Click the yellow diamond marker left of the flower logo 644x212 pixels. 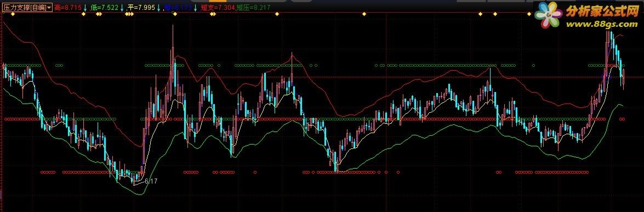point(529,14)
